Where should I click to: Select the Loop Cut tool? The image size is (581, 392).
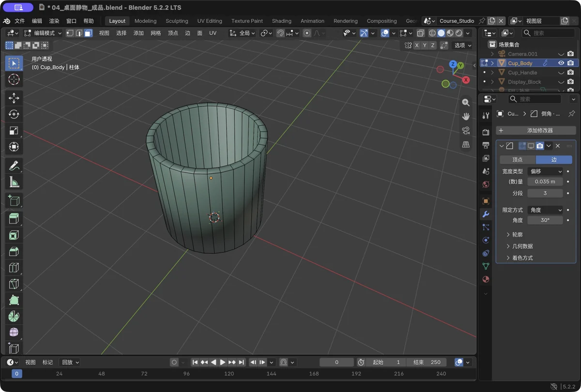click(x=14, y=268)
